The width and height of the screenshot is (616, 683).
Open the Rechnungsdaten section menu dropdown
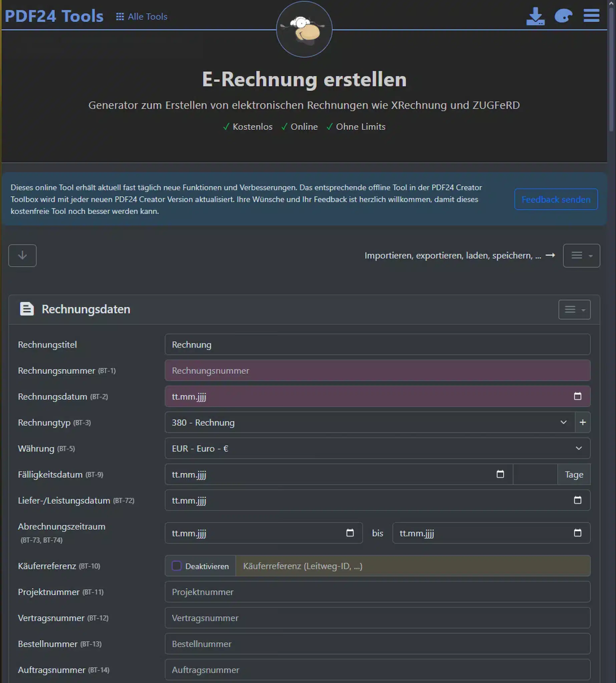pos(574,309)
